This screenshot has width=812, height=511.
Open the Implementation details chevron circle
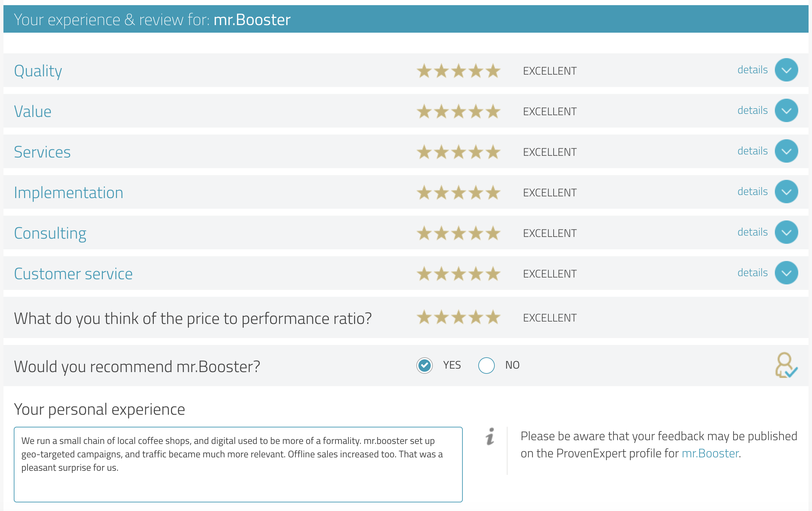[786, 192]
